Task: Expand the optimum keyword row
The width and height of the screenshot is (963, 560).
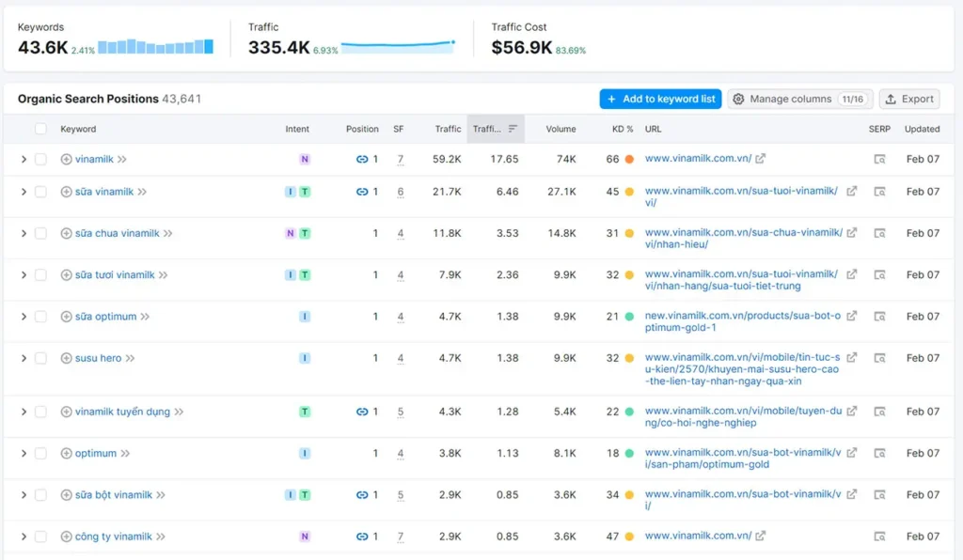Action: pyautogui.click(x=24, y=453)
